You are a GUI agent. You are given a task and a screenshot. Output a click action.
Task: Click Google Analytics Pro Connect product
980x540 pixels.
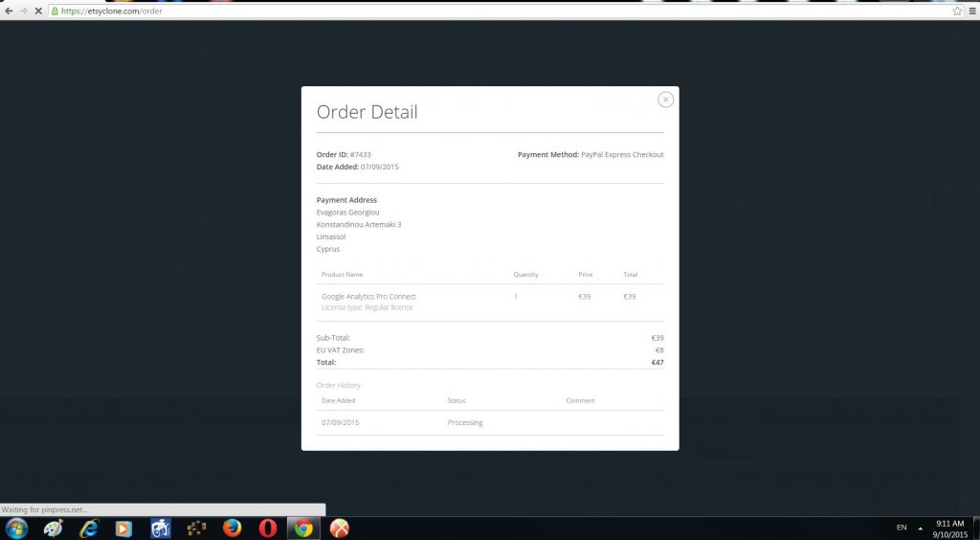(368, 296)
